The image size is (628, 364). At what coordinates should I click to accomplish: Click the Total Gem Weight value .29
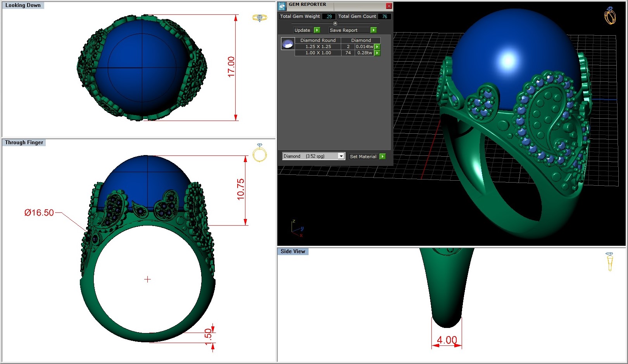click(x=329, y=17)
